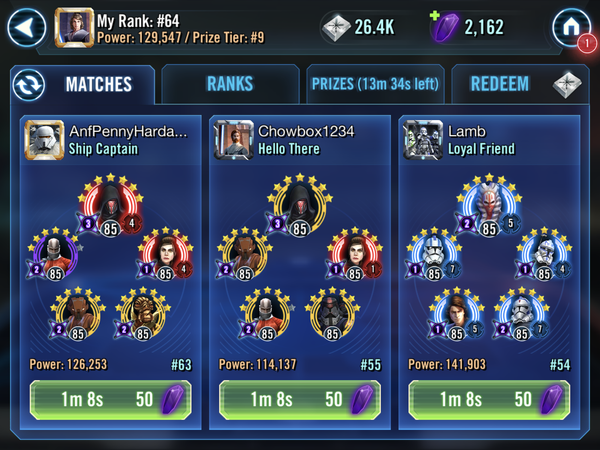Go back with the arrow button
600x450 pixels.
[26, 27]
